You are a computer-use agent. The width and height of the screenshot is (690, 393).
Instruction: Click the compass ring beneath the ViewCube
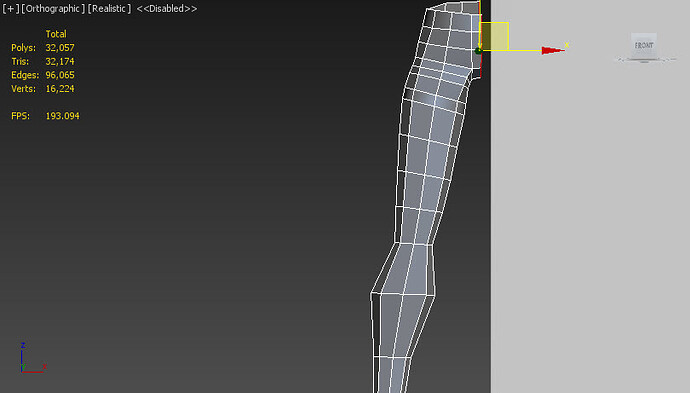pyautogui.click(x=645, y=59)
